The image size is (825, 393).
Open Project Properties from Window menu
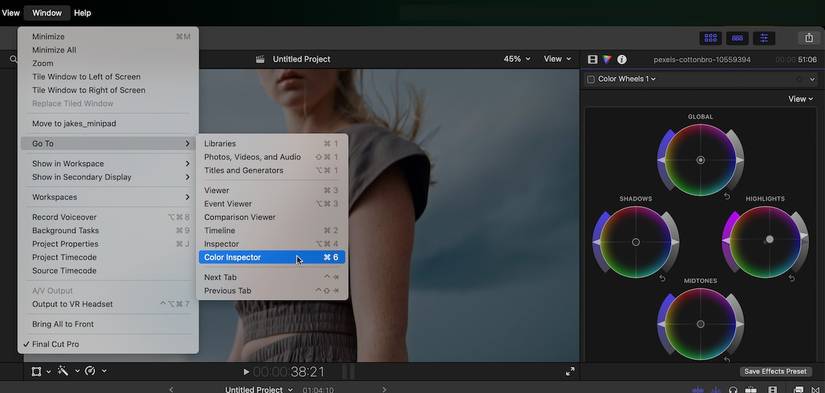click(108, 244)
